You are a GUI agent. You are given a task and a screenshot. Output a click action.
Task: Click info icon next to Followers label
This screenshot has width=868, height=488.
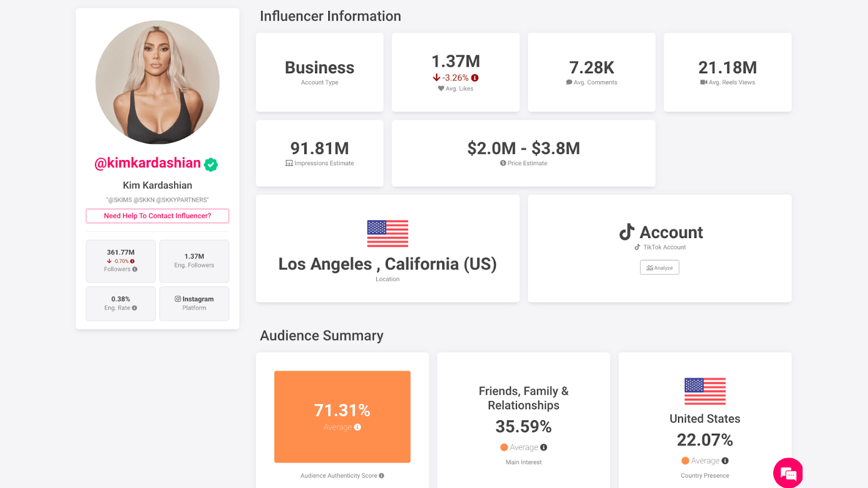(x=135, y=269)
